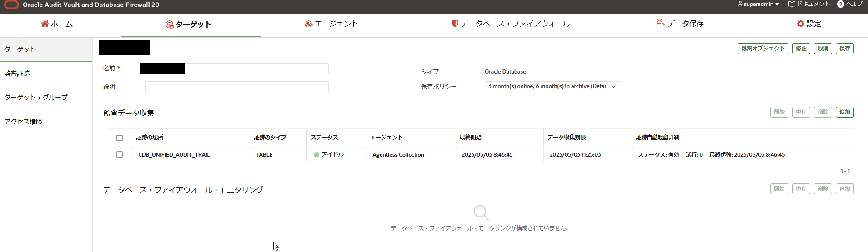Image resolution: width=868 pixels, height=252 pixels.
Task: Open 監査証跡 in the sidebar
Action: click(46, 74)
